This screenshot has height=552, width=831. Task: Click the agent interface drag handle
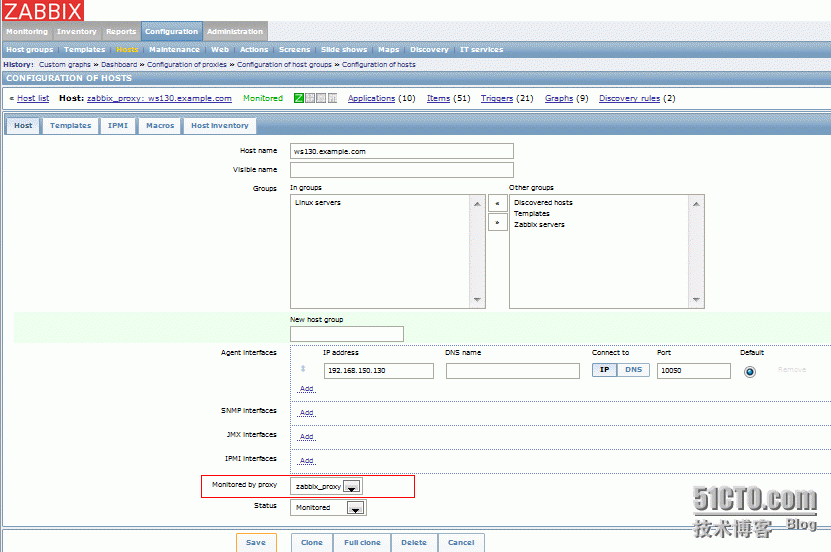(x=303, y=369)
